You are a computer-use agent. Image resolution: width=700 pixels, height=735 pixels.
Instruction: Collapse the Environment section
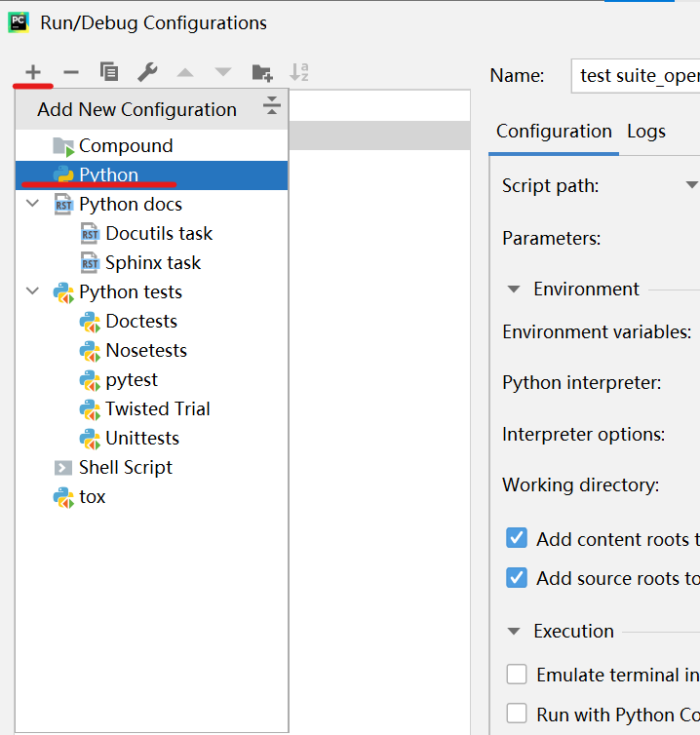coord(514,290)
